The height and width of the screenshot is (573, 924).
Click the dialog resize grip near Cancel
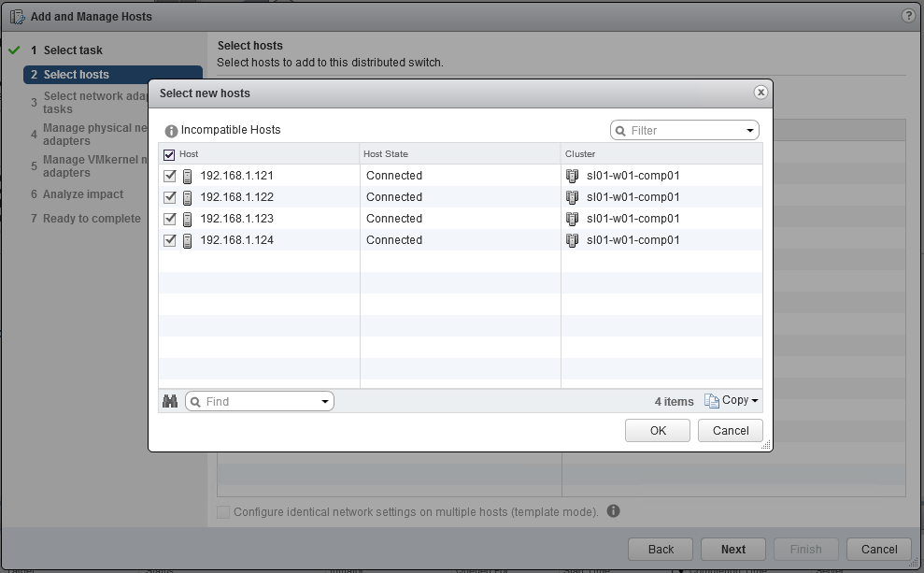765,445
